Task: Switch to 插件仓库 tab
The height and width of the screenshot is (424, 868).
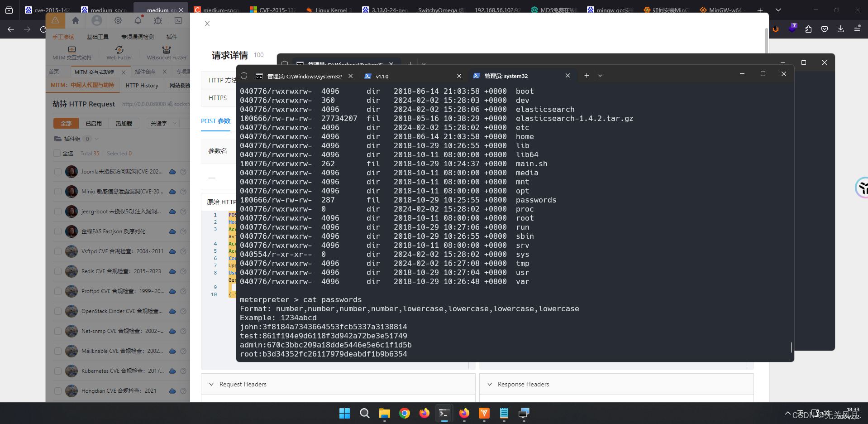Action: click(x=145, y=72)
